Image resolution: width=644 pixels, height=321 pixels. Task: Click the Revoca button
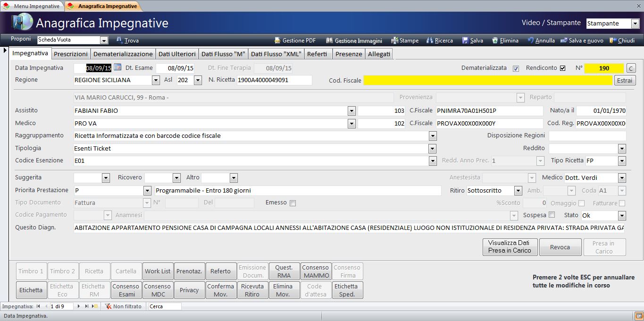click(x=560, y=247)
